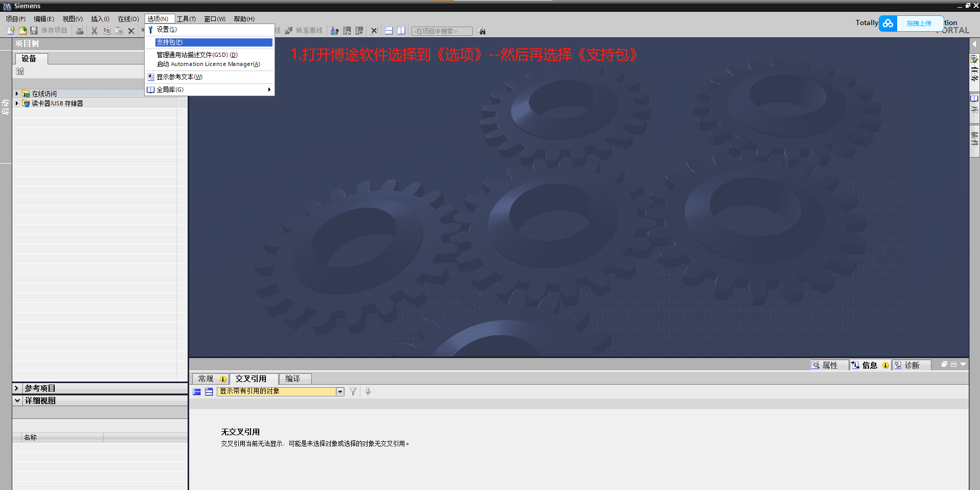Select 显示参考文本(W) menu entry
The width and height of the screenshot is (980, 490).
point(209,77)
